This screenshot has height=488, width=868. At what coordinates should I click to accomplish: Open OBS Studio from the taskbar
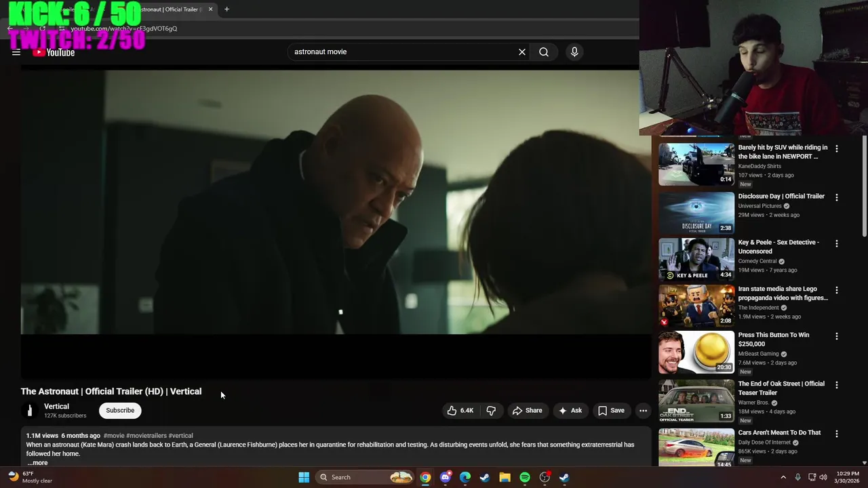(x=545, y=477)
